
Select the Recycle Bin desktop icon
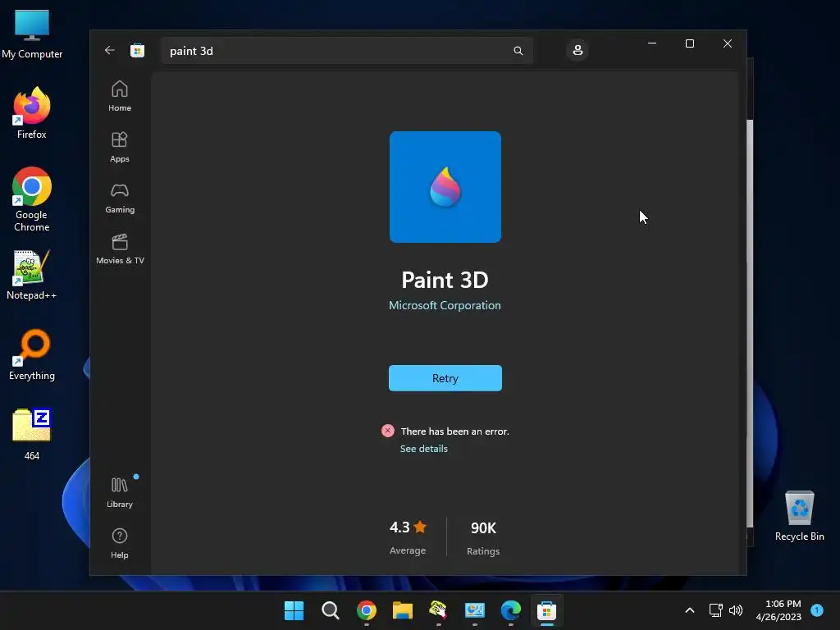(x=799, y=517)
